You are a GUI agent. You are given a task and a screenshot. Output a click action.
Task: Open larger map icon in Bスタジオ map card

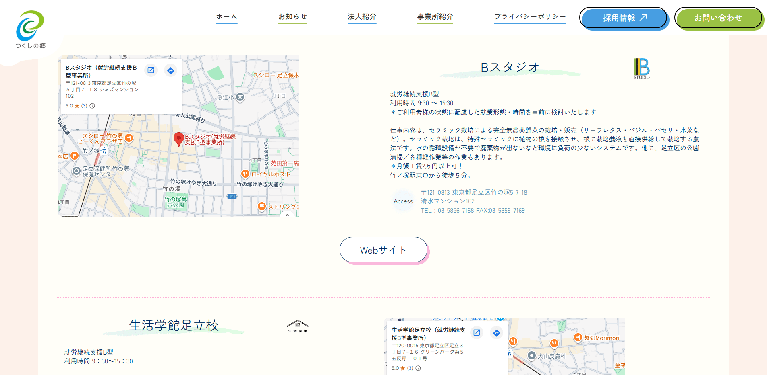tap(151, 70)
